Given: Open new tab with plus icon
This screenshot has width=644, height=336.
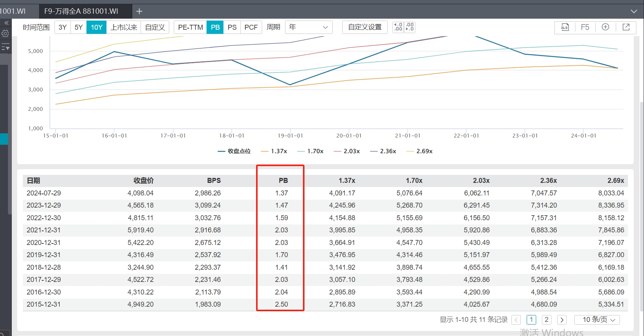Looking at the screenshot, I should pos(139,11).
